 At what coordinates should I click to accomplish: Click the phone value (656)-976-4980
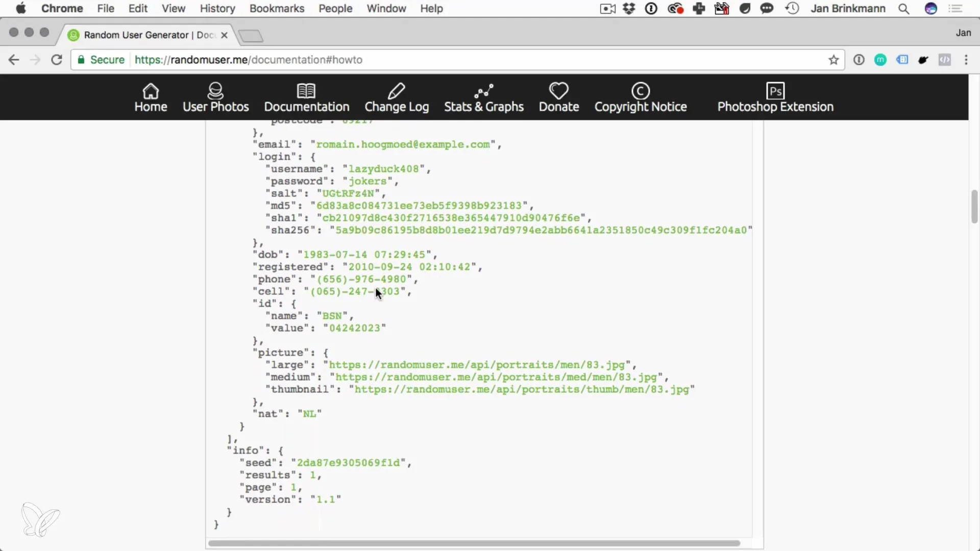tap(361, 279)
